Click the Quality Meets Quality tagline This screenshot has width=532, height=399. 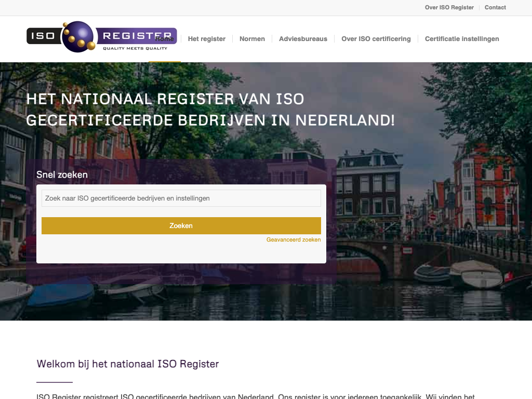click(135, 48)
